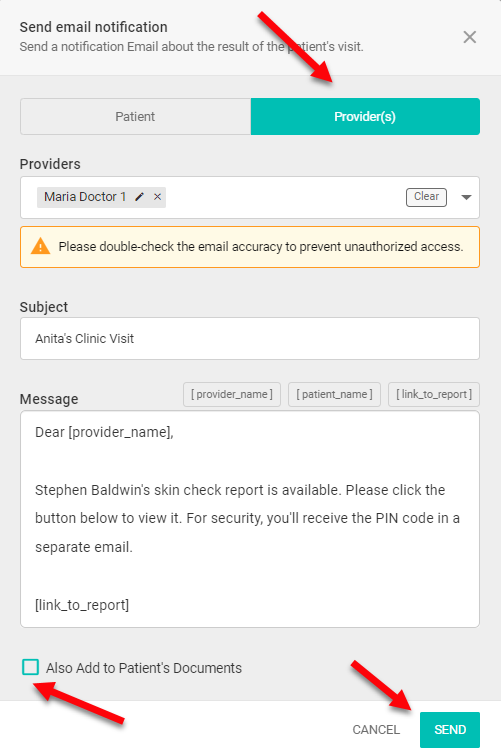Select the Provider(s) tab
Image resolution: width=501 pixels, height=756 pixels.
point(365,117)
